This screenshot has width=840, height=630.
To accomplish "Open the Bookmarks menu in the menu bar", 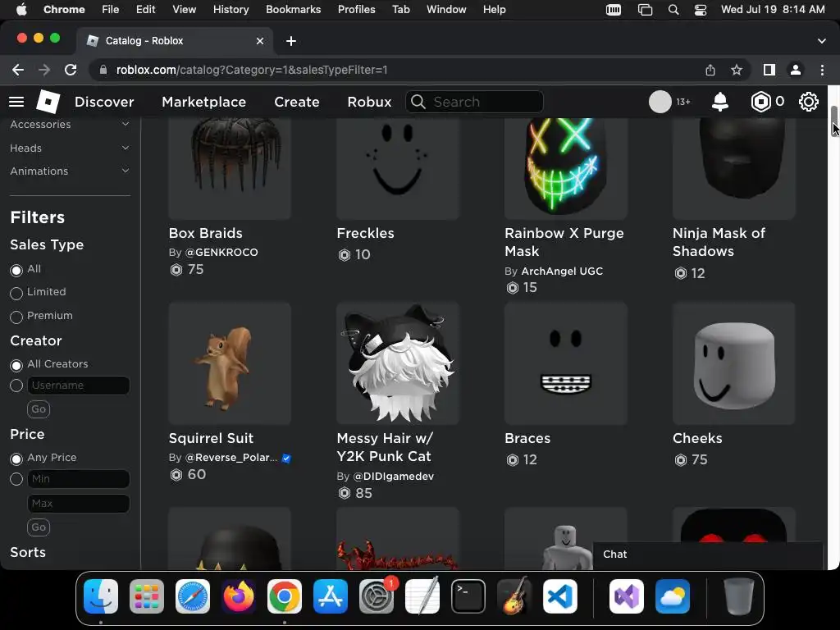I will click(293, 10).
